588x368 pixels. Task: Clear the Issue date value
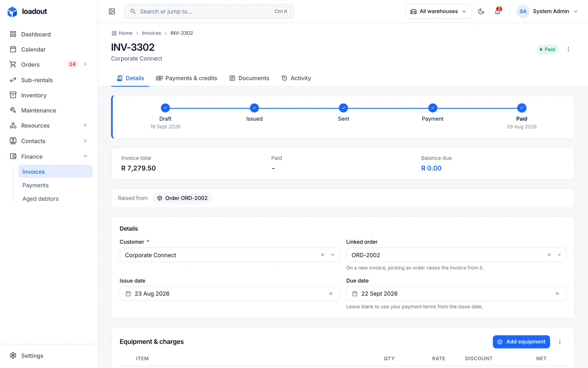[331, 294]
